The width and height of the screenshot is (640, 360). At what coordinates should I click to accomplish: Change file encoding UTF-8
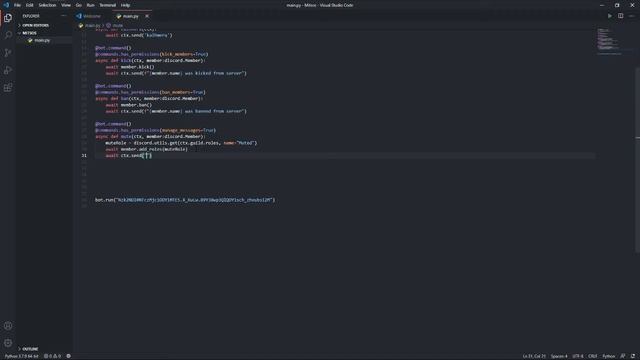click(578, 356)
